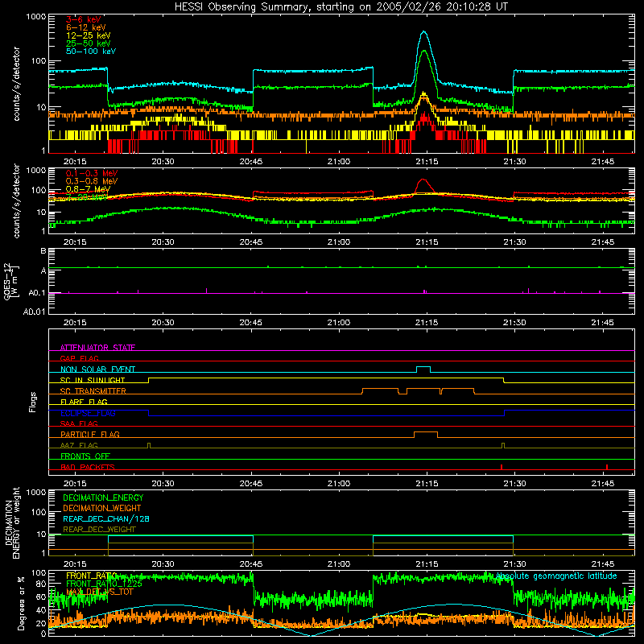
Task: Select the FRONTS_OFF flag label
Action: (85, 456)
